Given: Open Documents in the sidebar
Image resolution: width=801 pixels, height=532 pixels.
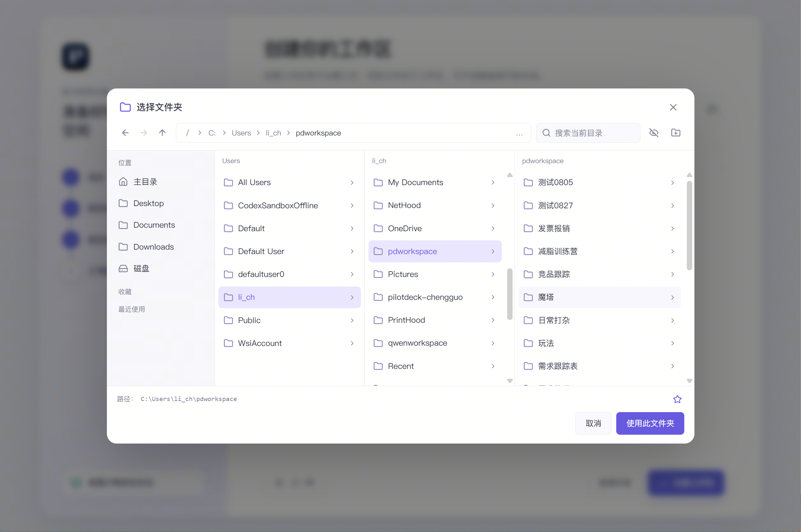Looking at the screenshot, I should [161, 225].
